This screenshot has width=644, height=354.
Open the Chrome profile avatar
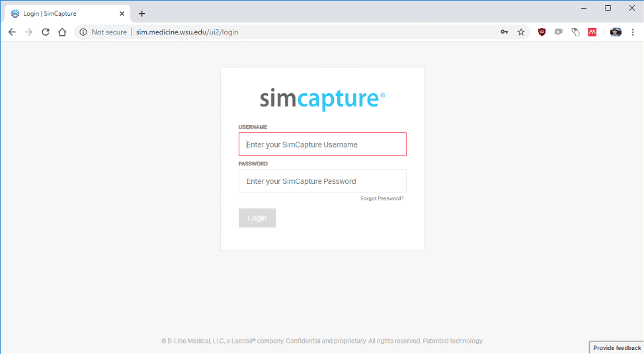[x=616, y=32]
